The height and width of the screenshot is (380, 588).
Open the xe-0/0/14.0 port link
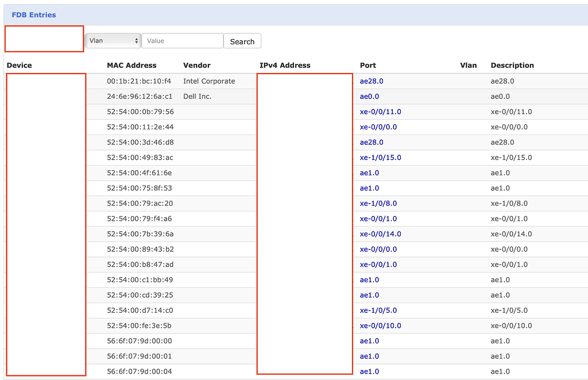pos(380,234)
